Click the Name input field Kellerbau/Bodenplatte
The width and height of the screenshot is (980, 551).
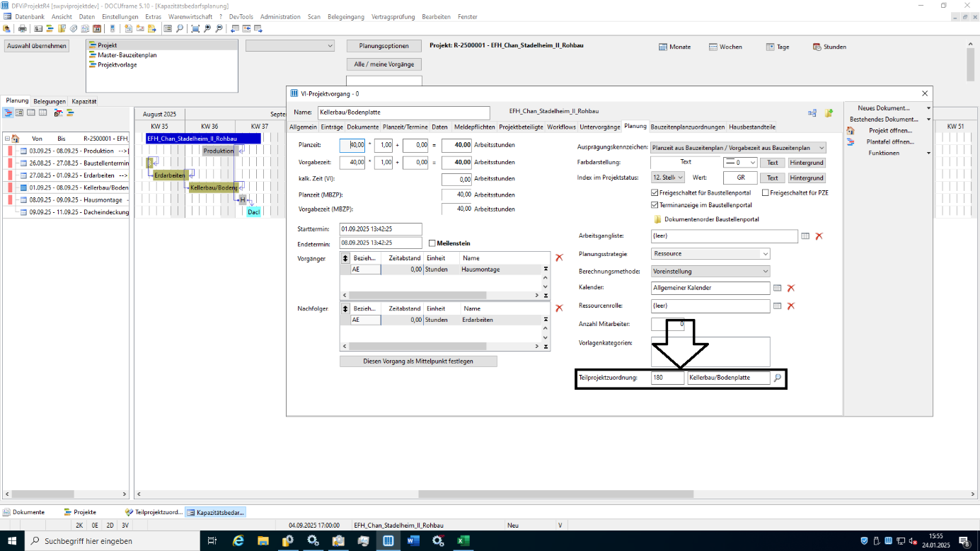pyautogui.click(x=403, y=112)
